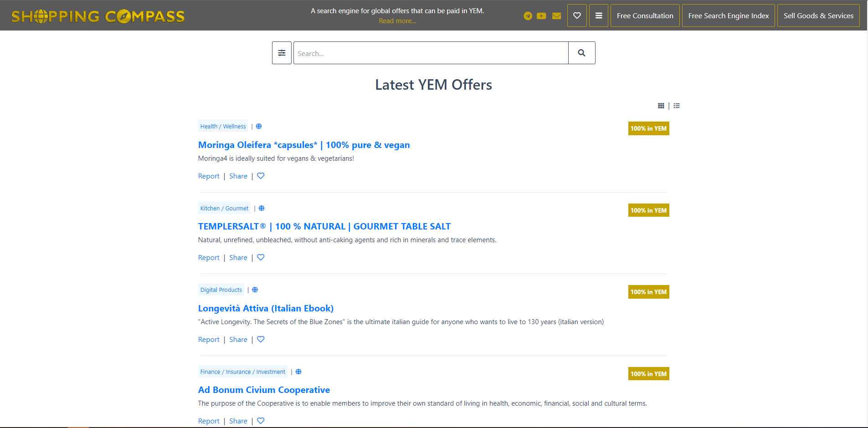Open Free Consultation page
This screenshot has width=868, height=428.
coord(645,15)
